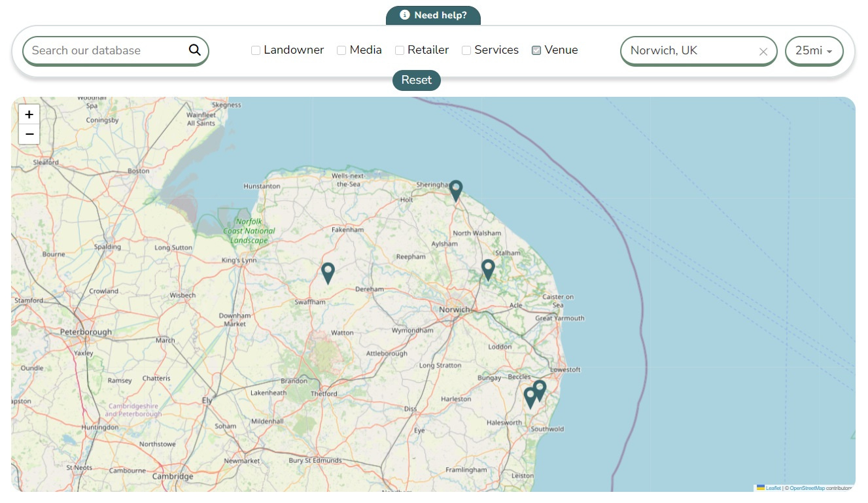
Task: Clear the Norwich, UK location field
Action: pos(763,52)
